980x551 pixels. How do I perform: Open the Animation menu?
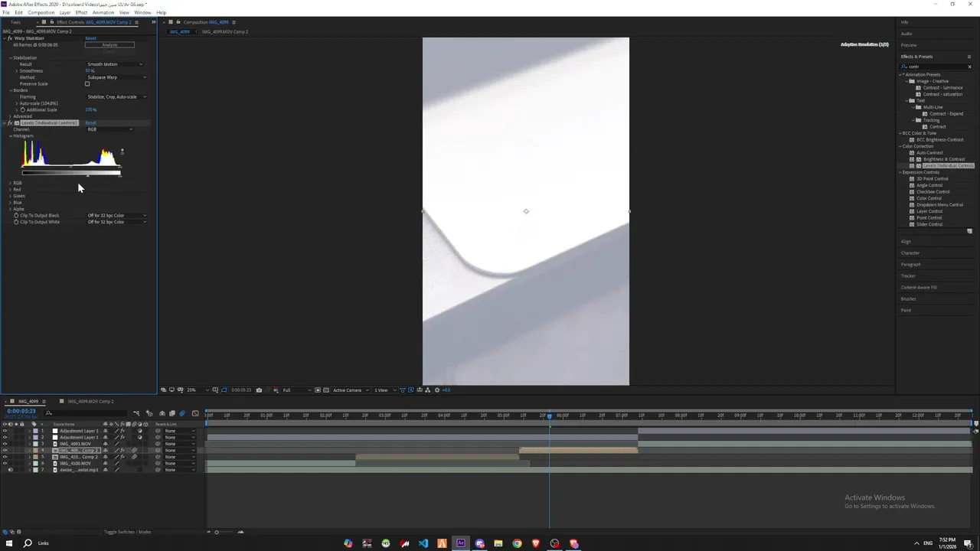103,12
